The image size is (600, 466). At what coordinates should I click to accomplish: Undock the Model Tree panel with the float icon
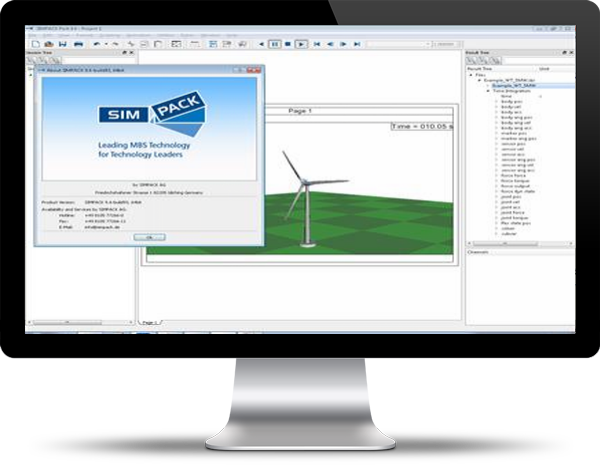[x=124, y=52]
